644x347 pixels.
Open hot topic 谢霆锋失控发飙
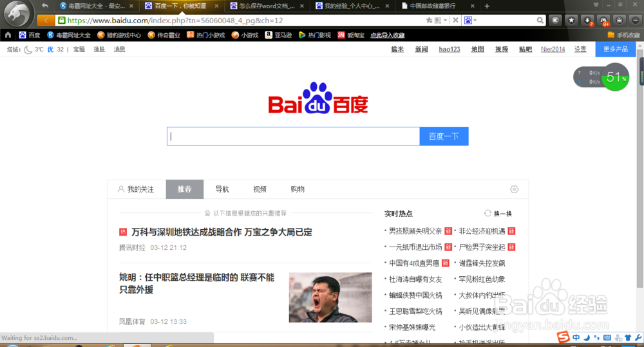482,263
